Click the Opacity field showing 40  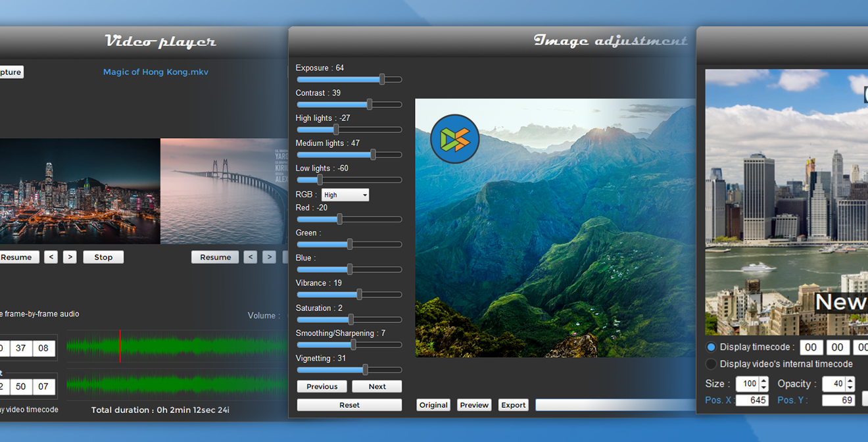point(834,383)
